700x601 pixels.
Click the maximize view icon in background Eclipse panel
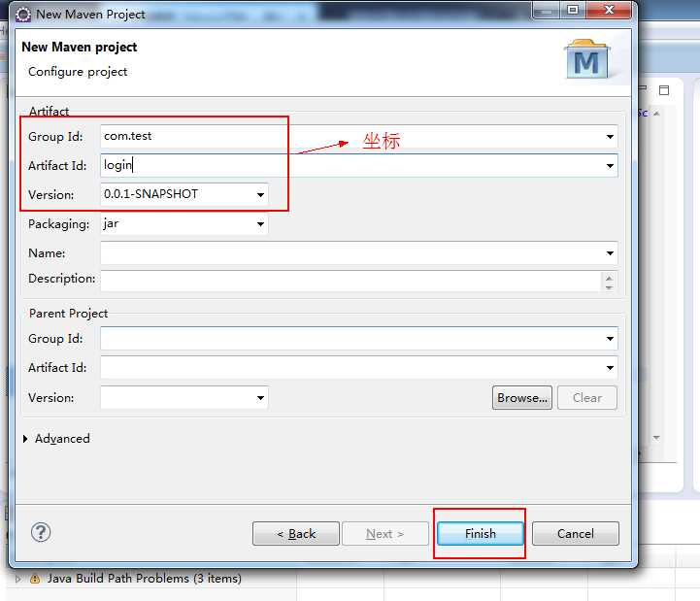click(x=664, y=90)
